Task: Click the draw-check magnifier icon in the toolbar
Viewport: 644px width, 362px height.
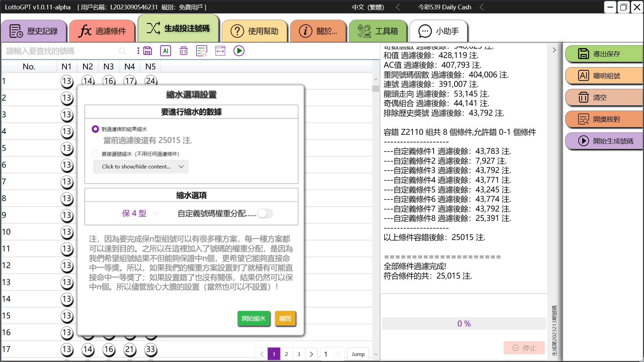Action: click(202, 51)
